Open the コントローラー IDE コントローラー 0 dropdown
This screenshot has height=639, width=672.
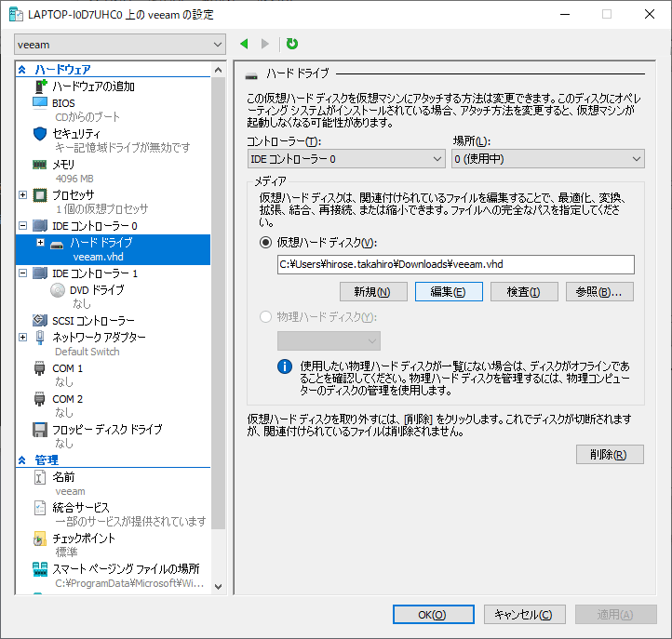click(x=346, y=159)
